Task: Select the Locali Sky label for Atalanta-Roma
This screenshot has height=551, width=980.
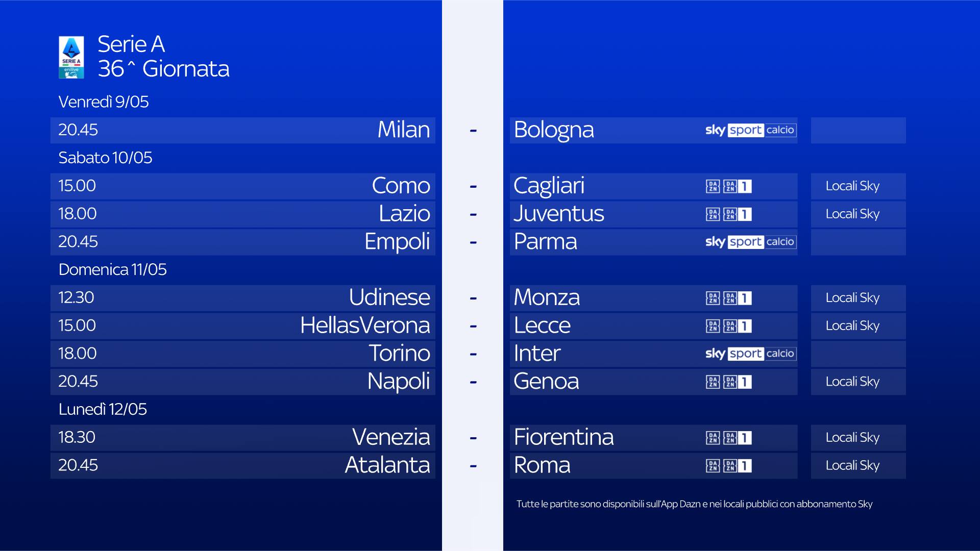Action: (852, 466)
